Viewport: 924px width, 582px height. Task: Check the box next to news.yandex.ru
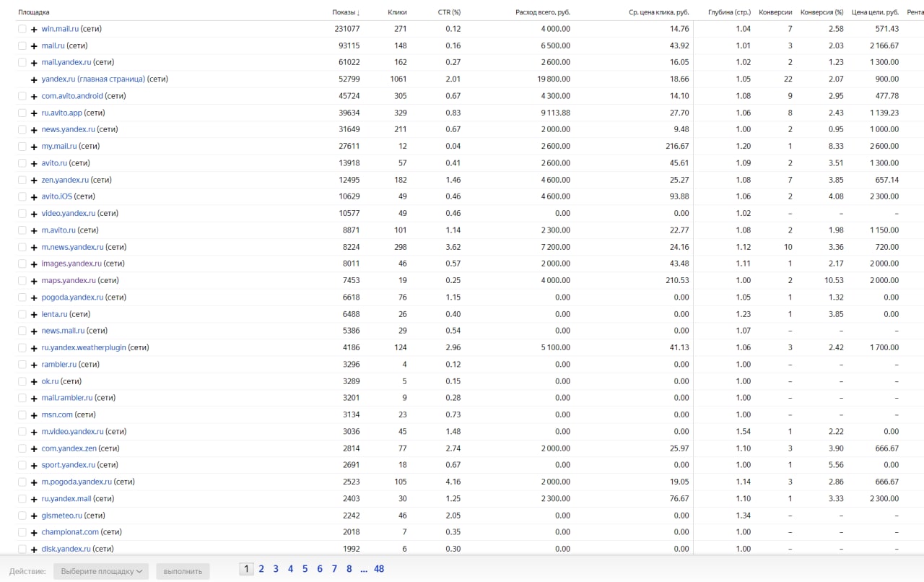pos(22,129)
